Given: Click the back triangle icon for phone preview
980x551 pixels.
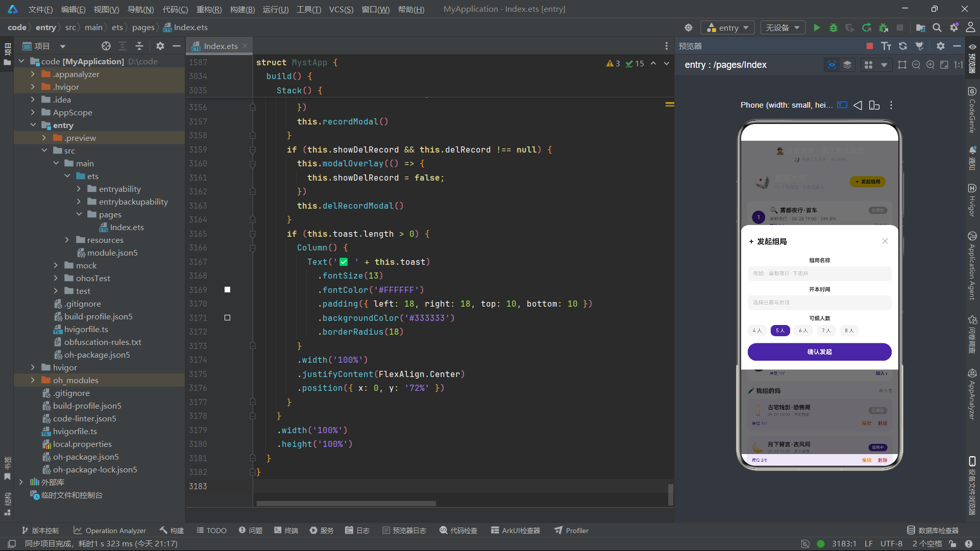Looking at the screenshot, I should pos(858,105).
